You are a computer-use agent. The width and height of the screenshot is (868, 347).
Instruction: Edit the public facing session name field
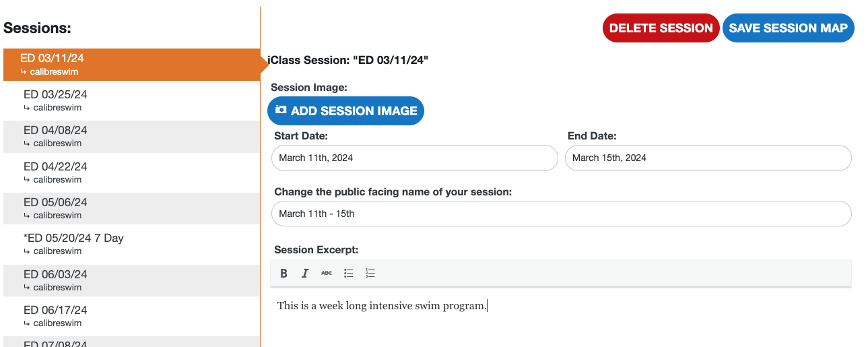point(561,214)
